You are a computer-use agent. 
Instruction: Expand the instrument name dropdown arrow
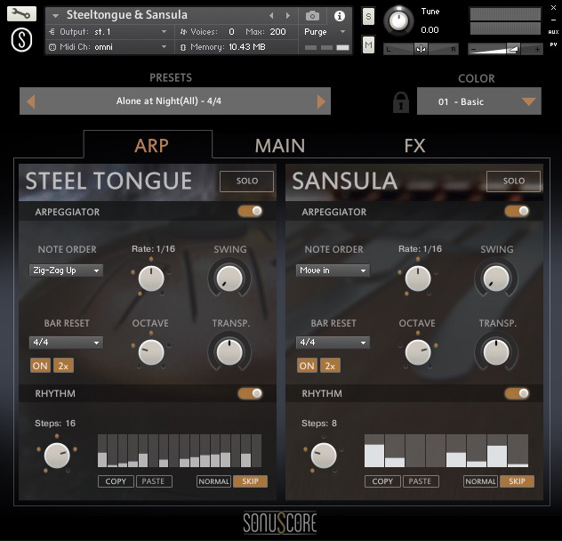click(x=55, y=16)
